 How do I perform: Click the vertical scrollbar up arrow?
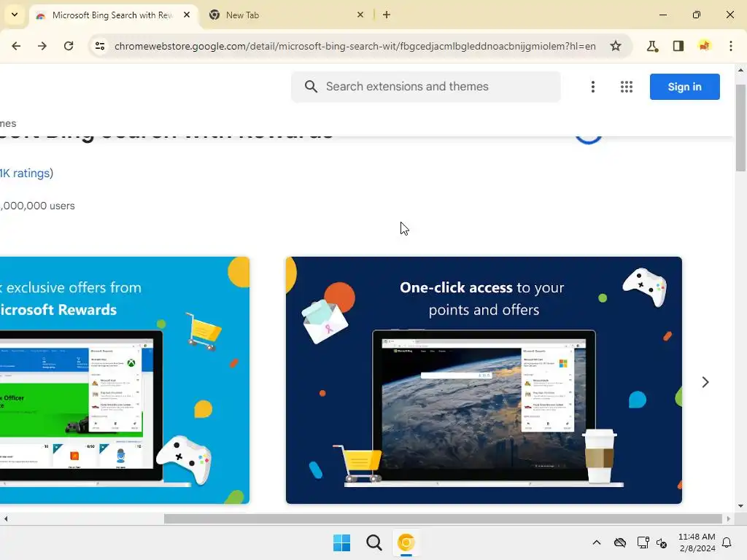pyautogui.click(x=740, y=70)
